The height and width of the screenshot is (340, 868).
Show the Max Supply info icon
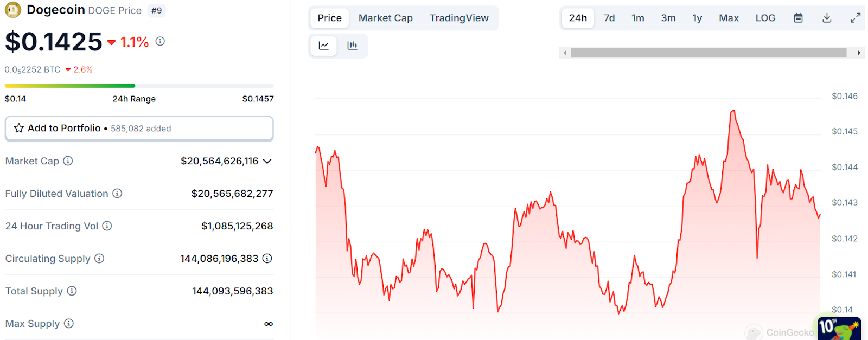69,324
